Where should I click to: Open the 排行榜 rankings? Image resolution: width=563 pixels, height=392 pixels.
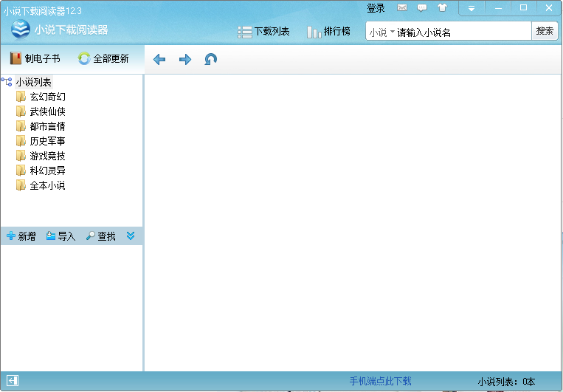328,32
